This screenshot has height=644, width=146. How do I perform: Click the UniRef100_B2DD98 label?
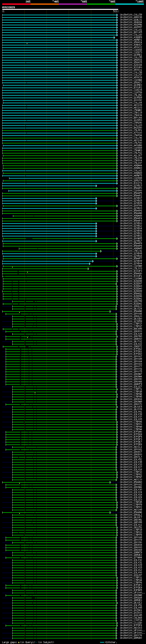[x=131, y=281]
